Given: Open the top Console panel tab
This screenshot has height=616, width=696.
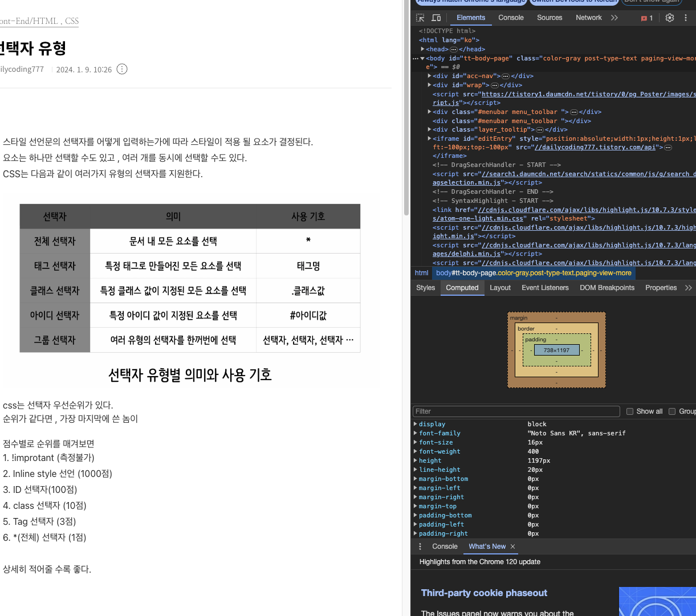Looking at the screenshot, I should [x=511, y=18].
